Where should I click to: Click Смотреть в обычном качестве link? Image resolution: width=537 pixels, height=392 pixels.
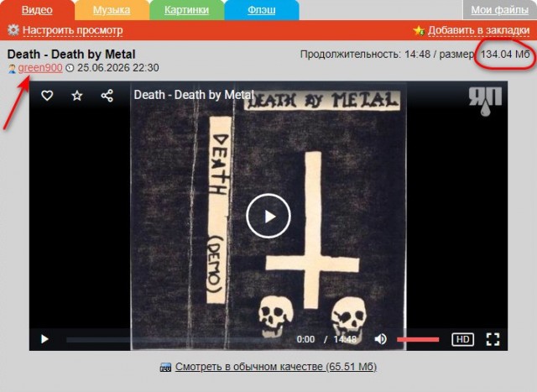pos(276,367)
